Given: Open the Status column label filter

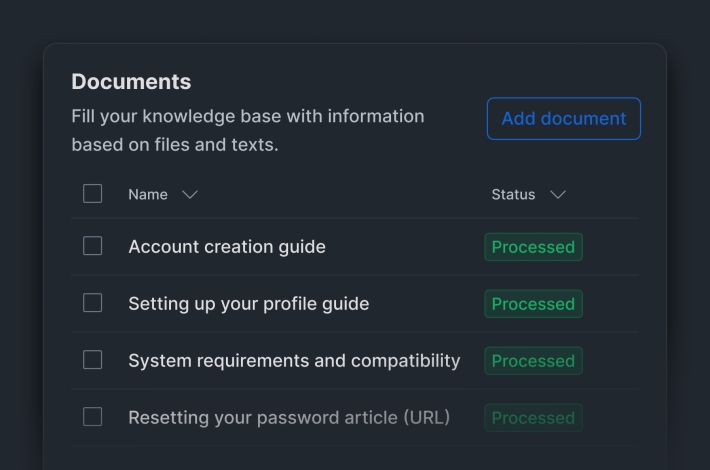Looking at the screenshot, I should [513, 195].
